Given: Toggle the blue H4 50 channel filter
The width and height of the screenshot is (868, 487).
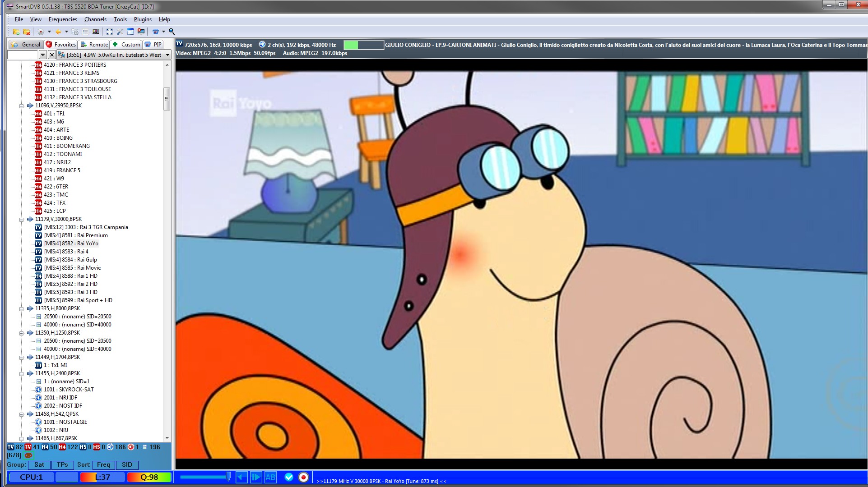Looking at the screenshot, I should pos(45,447).
